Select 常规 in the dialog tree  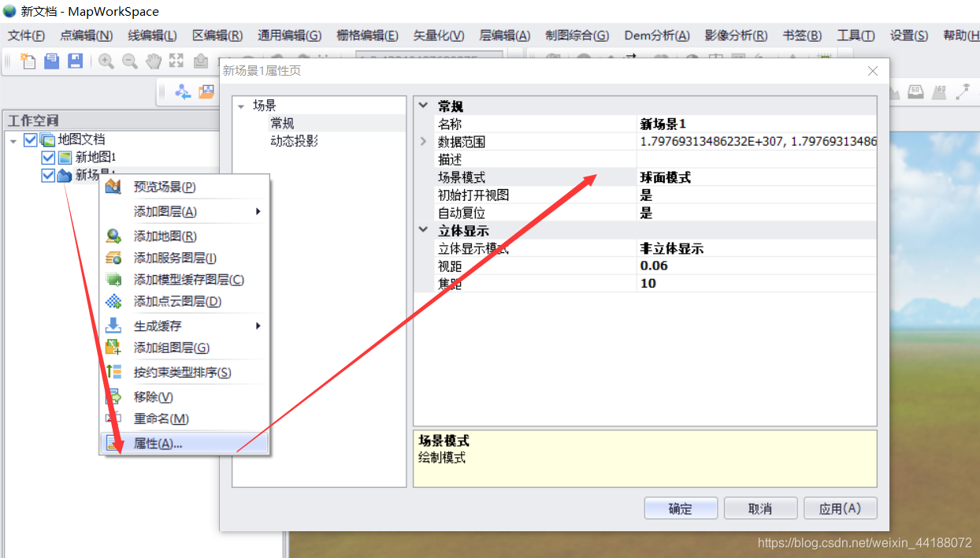pyautogui.click(x=282, y=123)
